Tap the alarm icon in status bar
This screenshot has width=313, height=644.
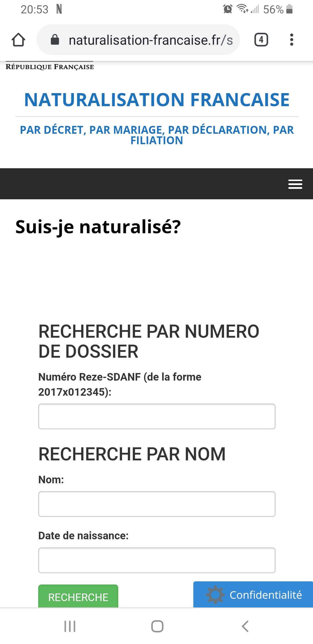coord(228,9)
